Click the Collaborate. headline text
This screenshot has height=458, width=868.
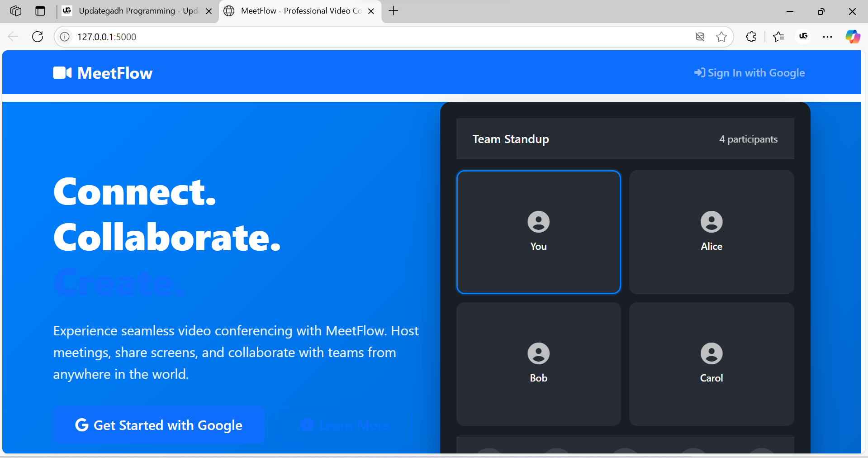click(x=167, y=237)
